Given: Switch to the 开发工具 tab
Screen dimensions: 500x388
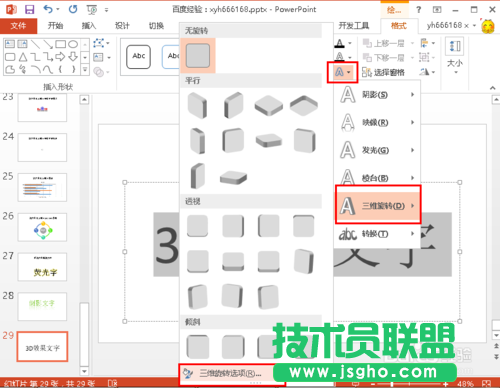Looking at the screenshot, I should pos(354,26).
